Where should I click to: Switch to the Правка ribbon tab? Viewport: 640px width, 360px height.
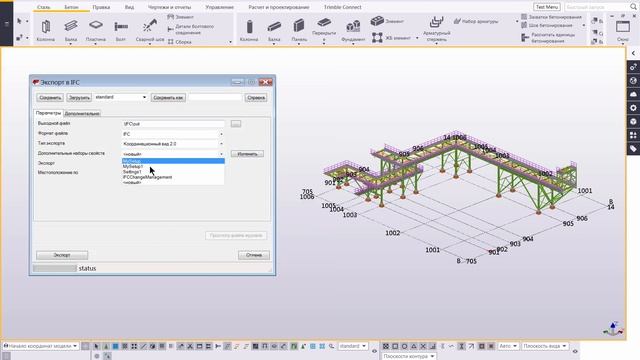coord(101,7)
